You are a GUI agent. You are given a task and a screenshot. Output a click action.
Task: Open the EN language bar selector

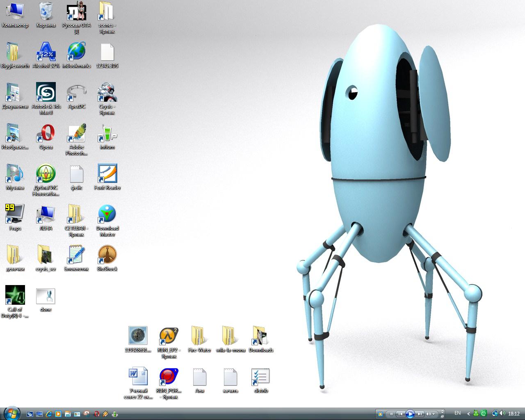457,413
